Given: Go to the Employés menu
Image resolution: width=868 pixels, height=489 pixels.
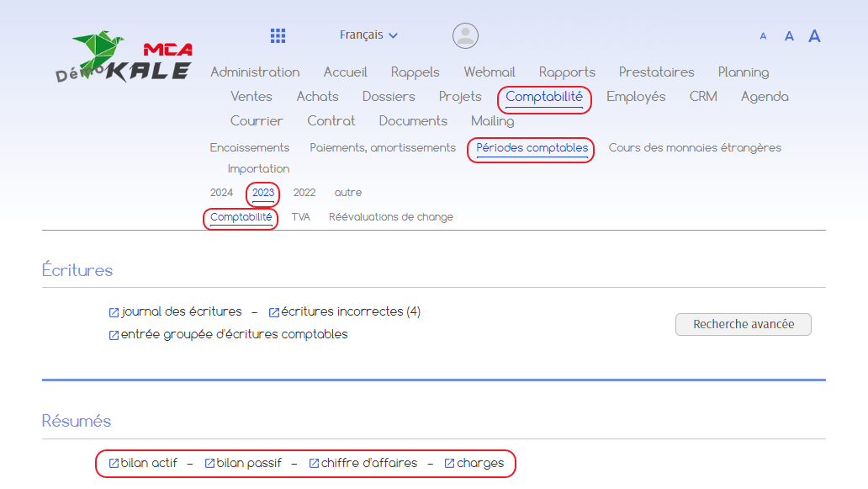Looking at the screenshot, I should tap(636, 97).
